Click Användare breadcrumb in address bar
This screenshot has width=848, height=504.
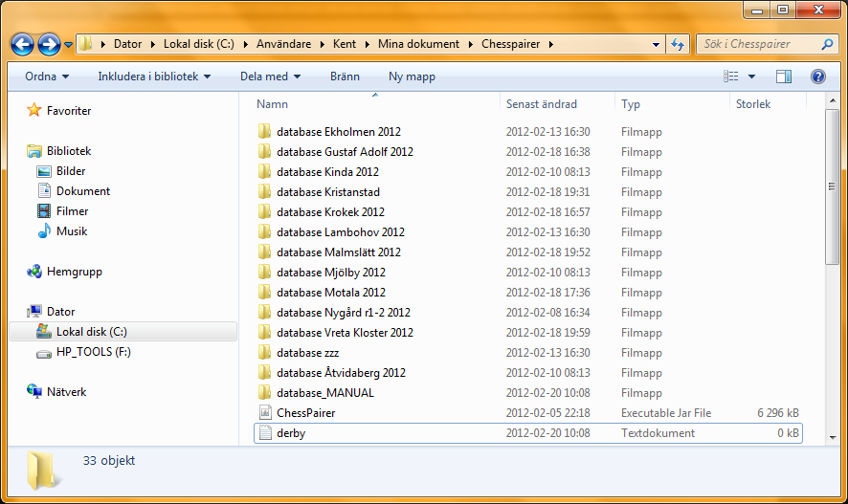pos(284,44)
